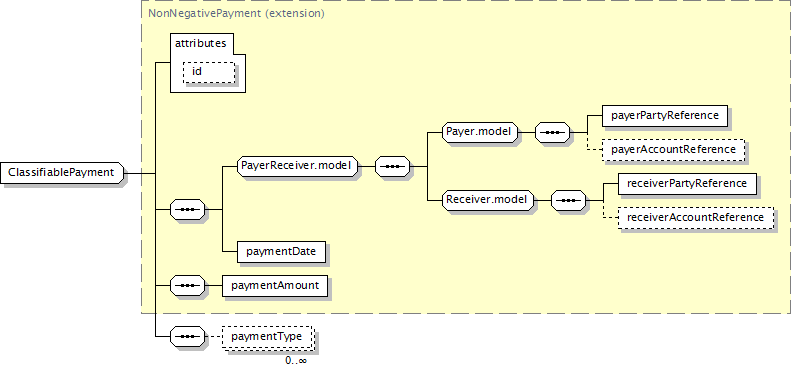Click the optional receiverAccountReference element
791x365 pixels.
coord(695,218)
